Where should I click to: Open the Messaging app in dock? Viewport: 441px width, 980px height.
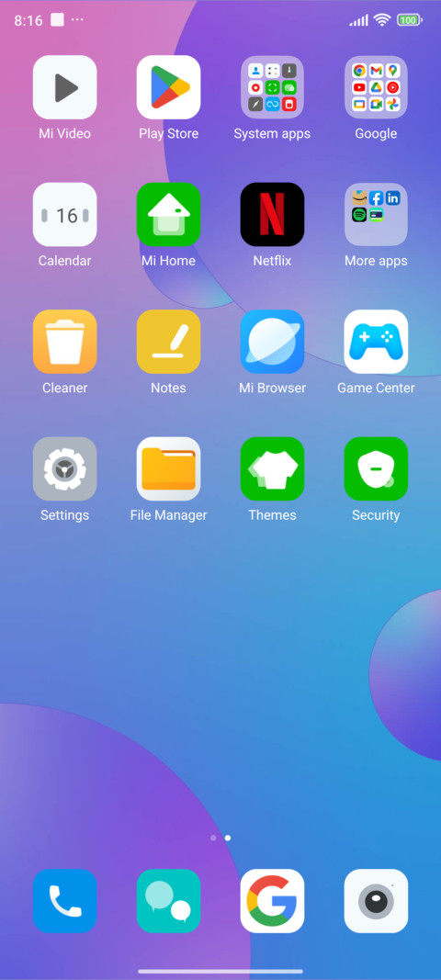click(x=168, y=901)
